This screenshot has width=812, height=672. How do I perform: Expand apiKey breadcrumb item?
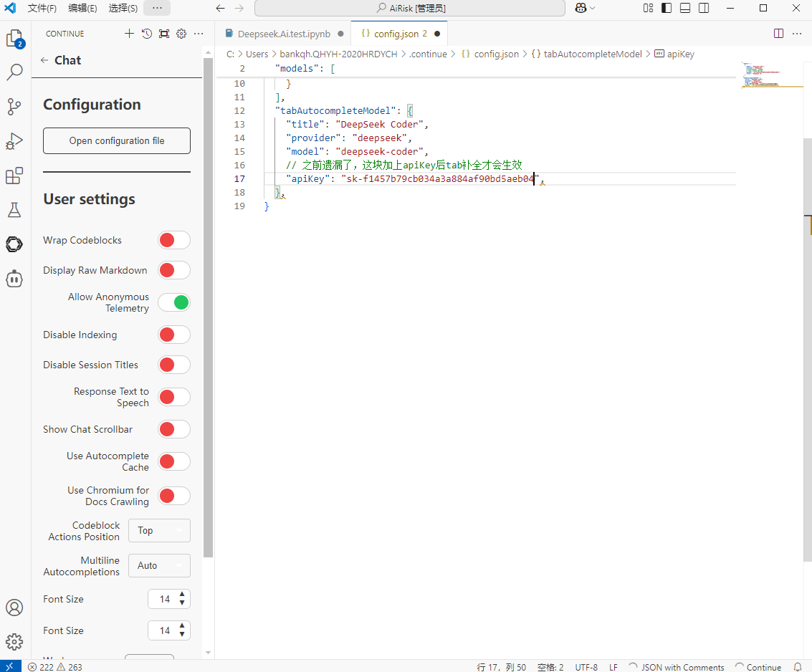[x=674, y=54]
